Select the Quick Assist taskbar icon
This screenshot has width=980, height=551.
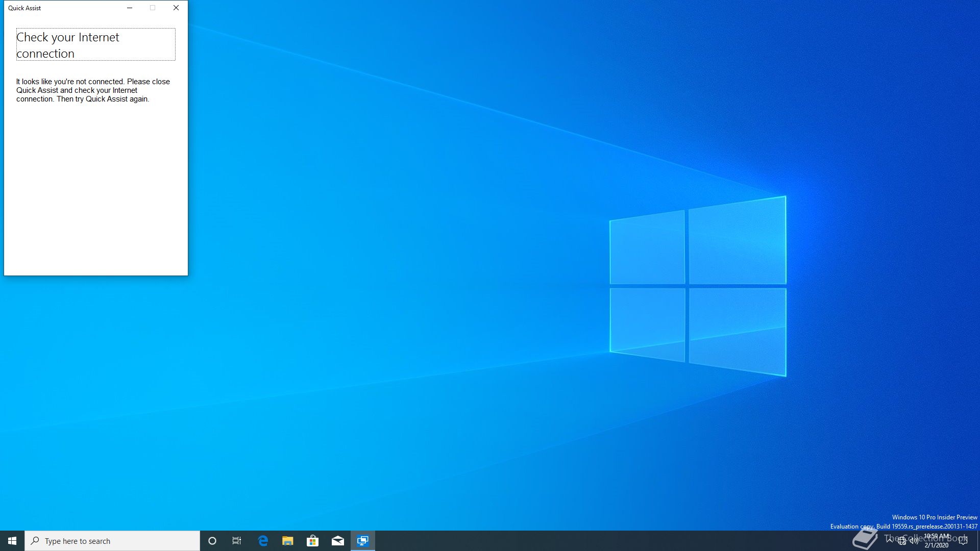point(363,541)
